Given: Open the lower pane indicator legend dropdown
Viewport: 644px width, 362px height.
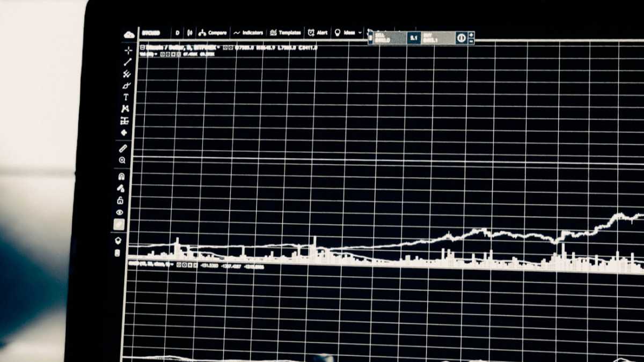Looking at the screenshot, I should tap(172, 264).
